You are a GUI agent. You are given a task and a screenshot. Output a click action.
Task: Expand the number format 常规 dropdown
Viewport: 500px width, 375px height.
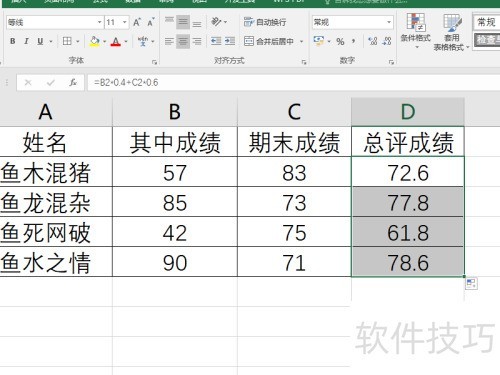(389, 22)
